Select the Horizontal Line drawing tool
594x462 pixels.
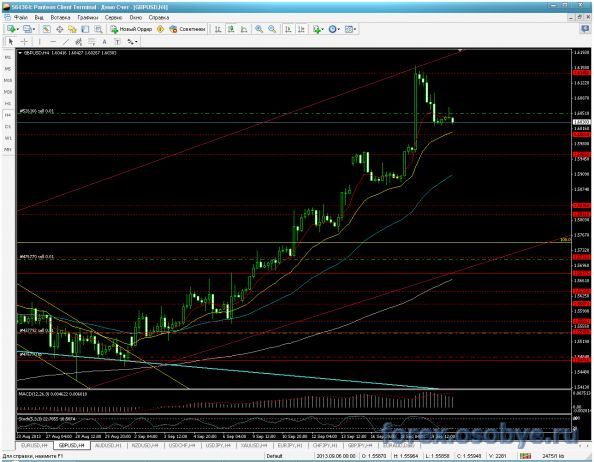53,42
